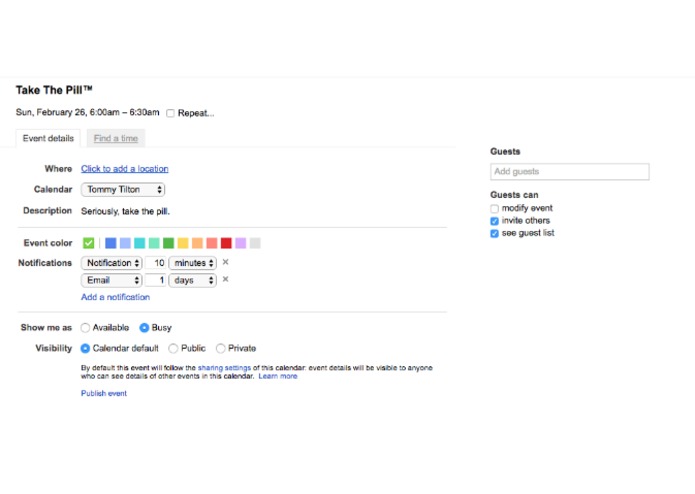The width and height of the screenshot is (695, 494).
Task: Click the event title Take The Pill
Action: [x=54, y=90]
